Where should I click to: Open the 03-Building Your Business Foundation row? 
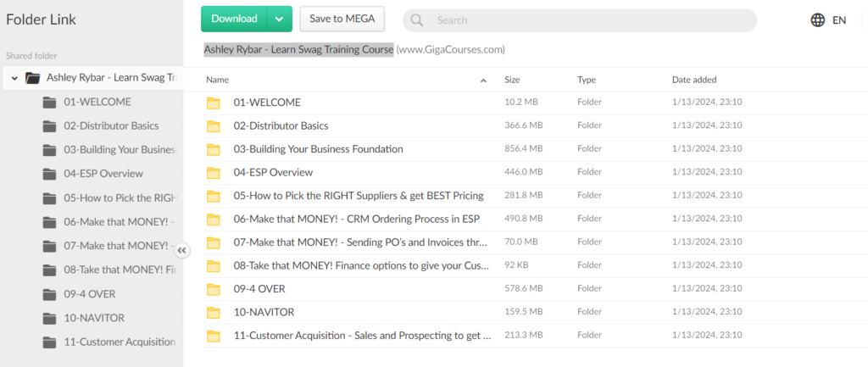click(318, 149)
